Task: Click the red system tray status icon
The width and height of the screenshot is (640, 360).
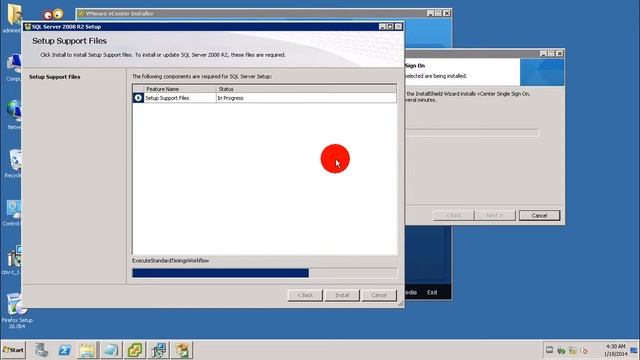Action: (584, 350)
